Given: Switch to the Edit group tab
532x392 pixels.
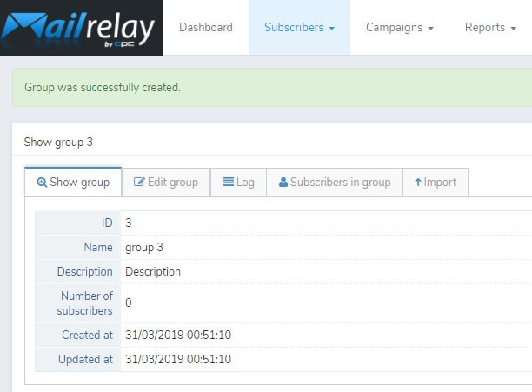Looking at the screenshot, I should (166, 183).
